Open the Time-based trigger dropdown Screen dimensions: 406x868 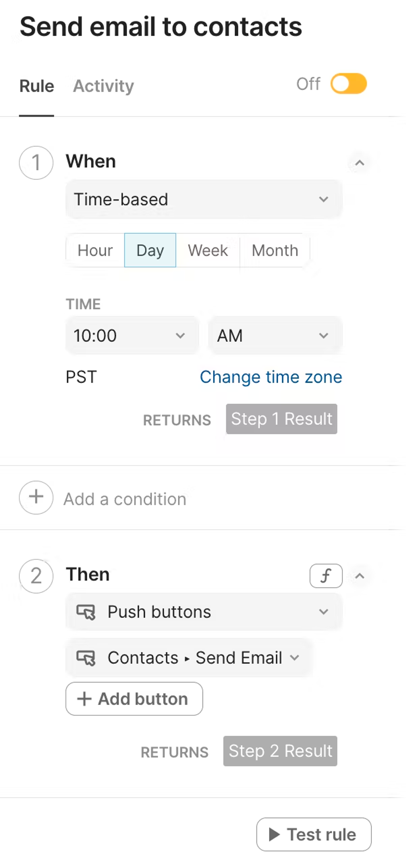click(x=204, y=199)
